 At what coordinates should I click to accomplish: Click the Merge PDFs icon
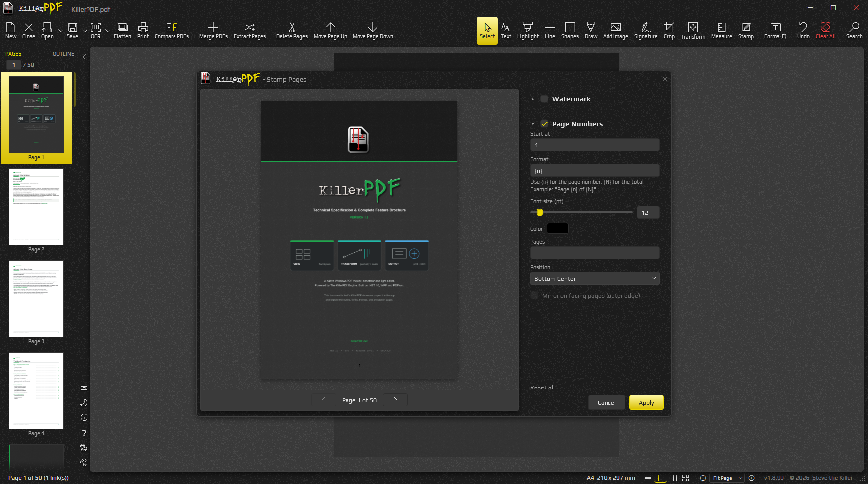click(x=213, y=30)
